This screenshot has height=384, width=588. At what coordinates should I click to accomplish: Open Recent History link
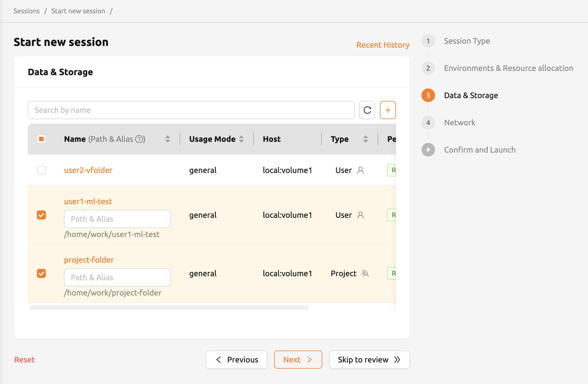point(383,45)
